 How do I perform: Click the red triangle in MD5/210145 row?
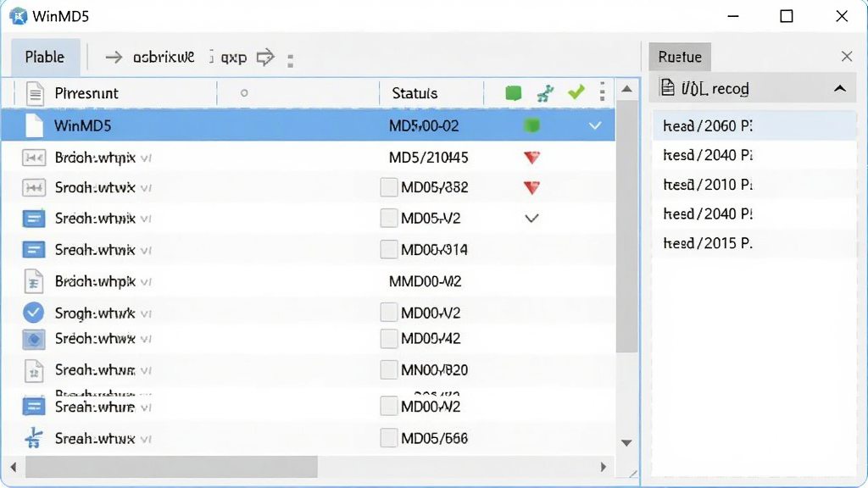click(x=532, y=158)
